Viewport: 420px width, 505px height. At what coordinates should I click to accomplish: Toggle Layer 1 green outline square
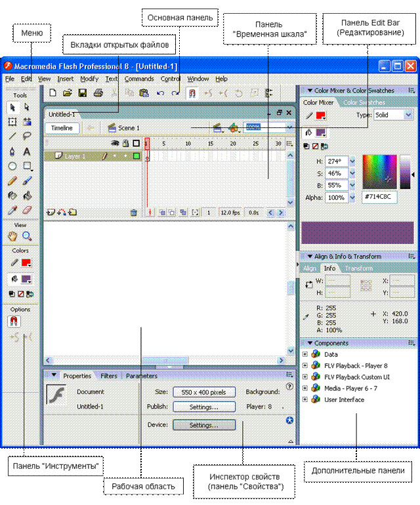[x=136, y=156]
